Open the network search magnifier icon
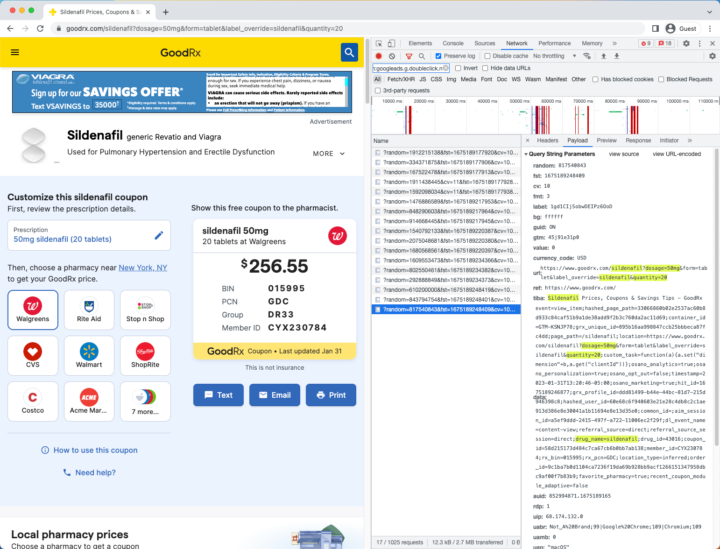This screenshot has height=549, width=720. [x=422, y=56]
